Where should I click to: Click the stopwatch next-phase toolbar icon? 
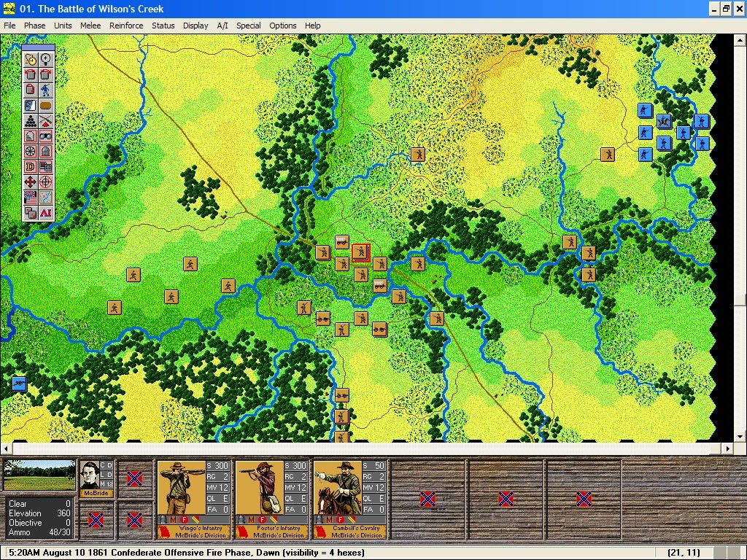[x=31, y=59]
